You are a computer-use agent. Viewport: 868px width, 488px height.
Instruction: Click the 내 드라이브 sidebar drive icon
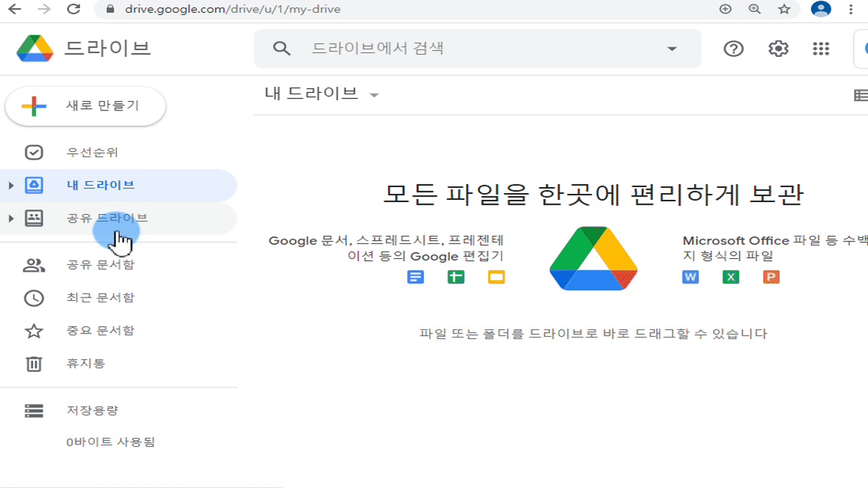click(34, 185)
